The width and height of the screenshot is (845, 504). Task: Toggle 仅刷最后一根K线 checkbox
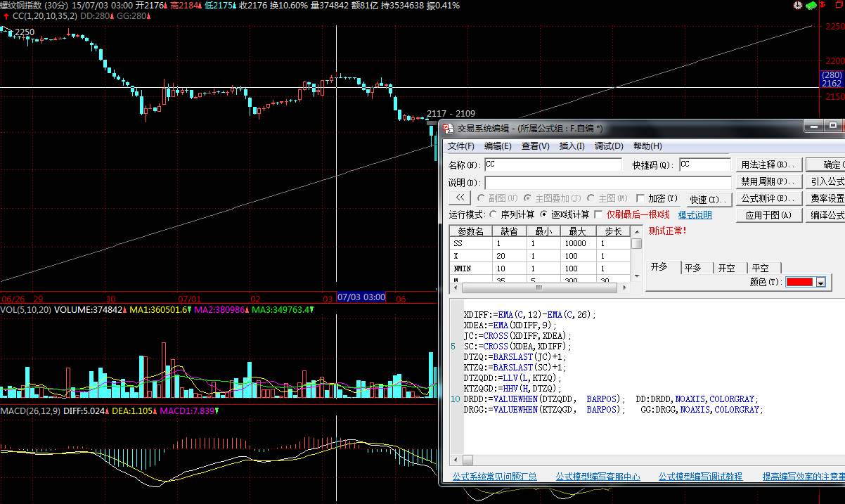[598, 214]
